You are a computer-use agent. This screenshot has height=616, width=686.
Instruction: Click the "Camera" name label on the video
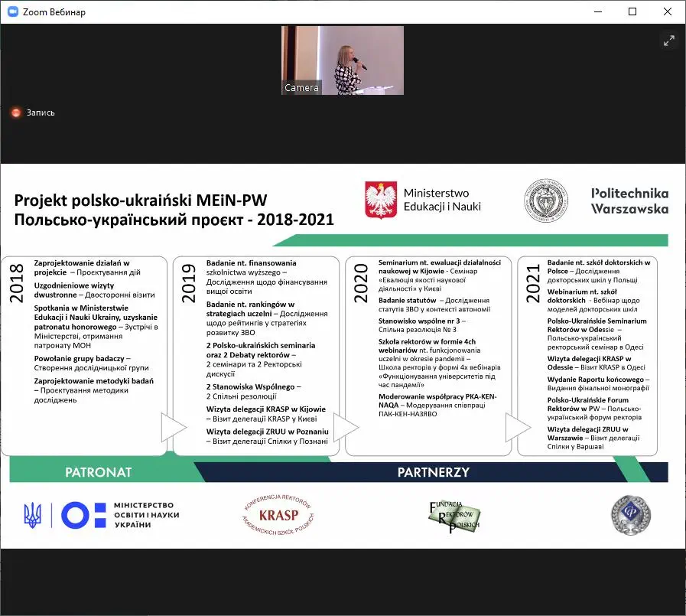coord(301,87)
